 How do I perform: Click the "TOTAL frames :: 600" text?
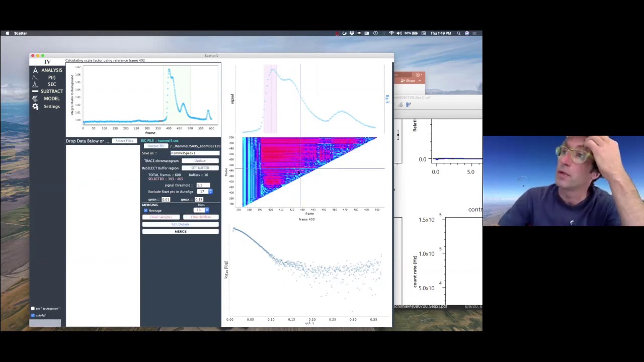point(165,175)
